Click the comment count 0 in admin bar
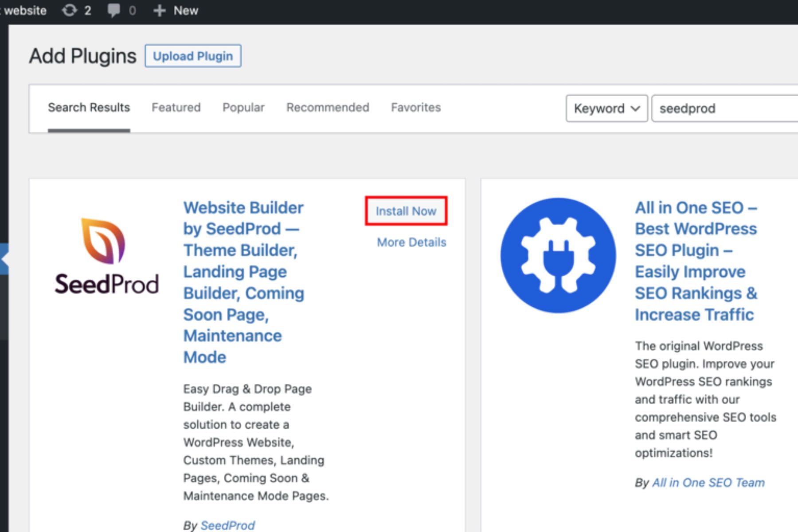 132,10
